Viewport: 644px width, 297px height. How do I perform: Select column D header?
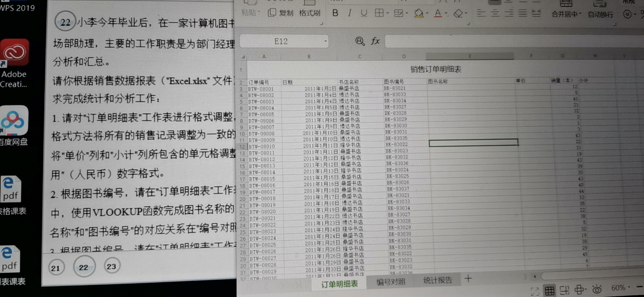pos(404,56)
